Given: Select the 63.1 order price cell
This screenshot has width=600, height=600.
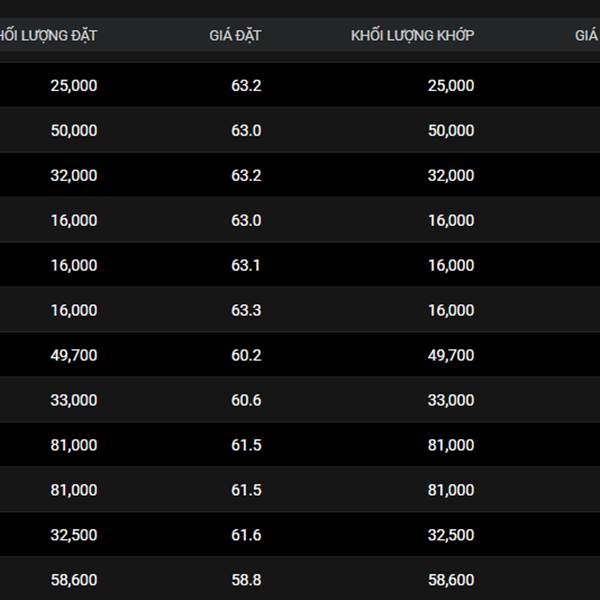Looking at the screenshot, I should (246, 265).
